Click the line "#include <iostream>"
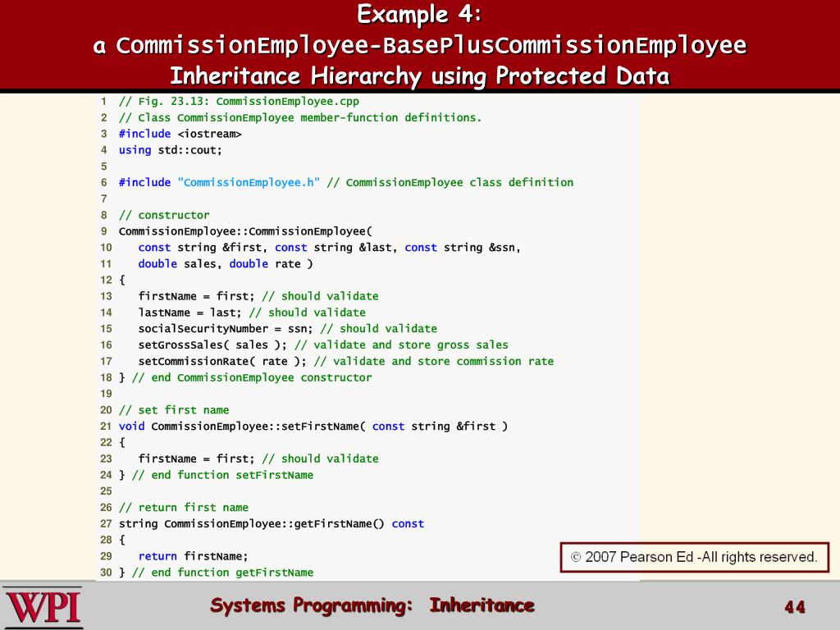The width and height of the screenshot is (840, 630). 180,134
